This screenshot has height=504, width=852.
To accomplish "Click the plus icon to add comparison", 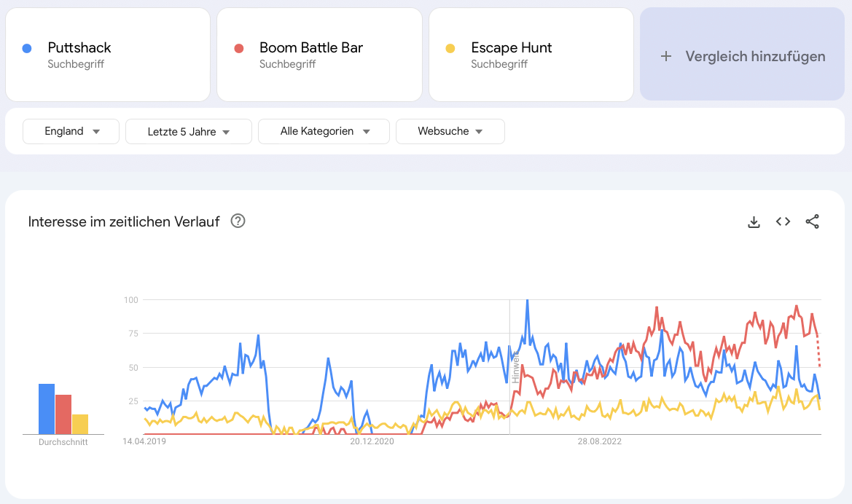I will tap(665, 56).
